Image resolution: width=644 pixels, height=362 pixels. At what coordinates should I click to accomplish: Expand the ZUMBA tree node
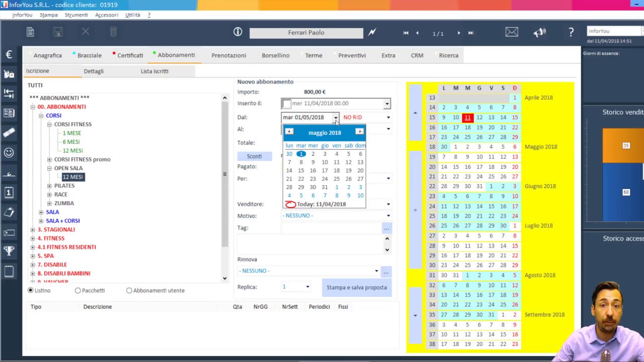coord(49,204)
